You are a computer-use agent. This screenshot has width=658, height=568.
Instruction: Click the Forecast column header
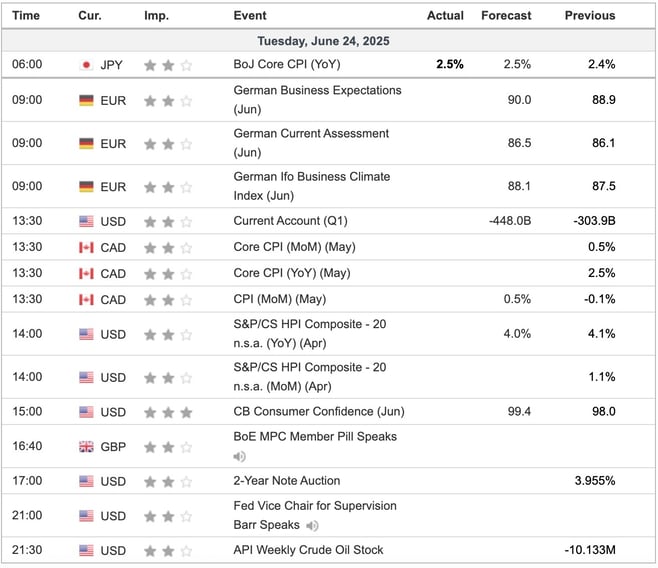pos(506,16)
